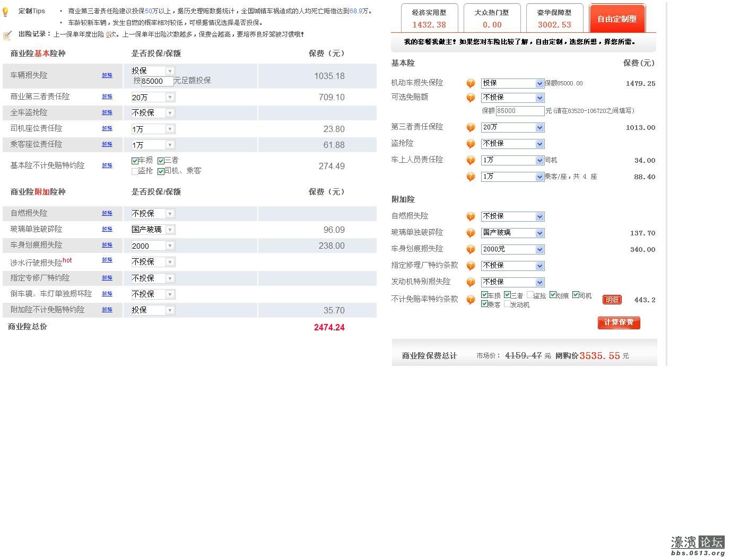Open the 盗抢险 question mark help icon

[x=471, y=144]
